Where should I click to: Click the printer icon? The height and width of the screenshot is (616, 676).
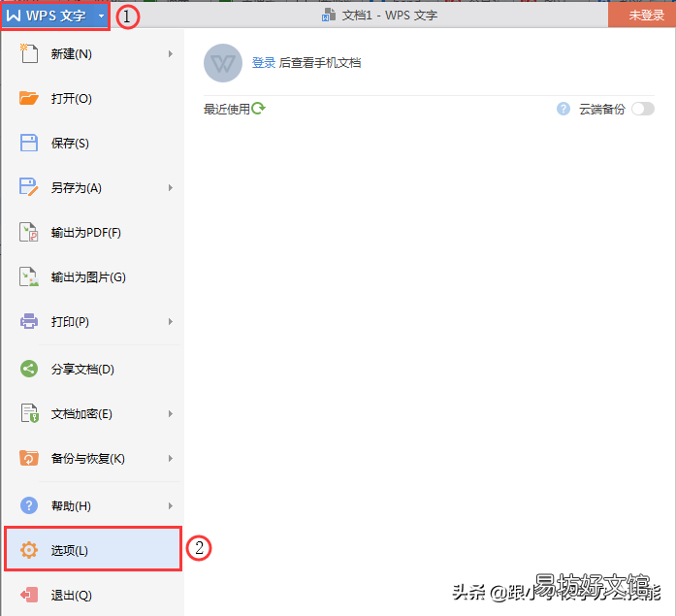tap(29, 321)
